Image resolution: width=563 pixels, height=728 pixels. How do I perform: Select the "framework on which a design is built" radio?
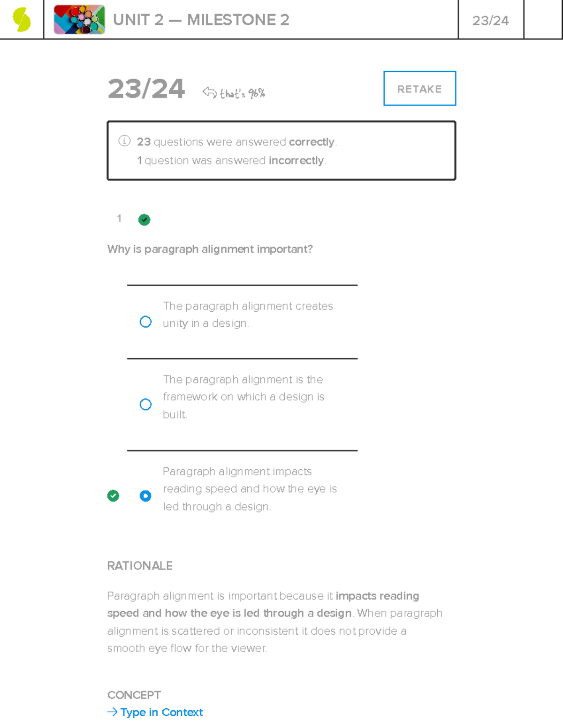145,404
